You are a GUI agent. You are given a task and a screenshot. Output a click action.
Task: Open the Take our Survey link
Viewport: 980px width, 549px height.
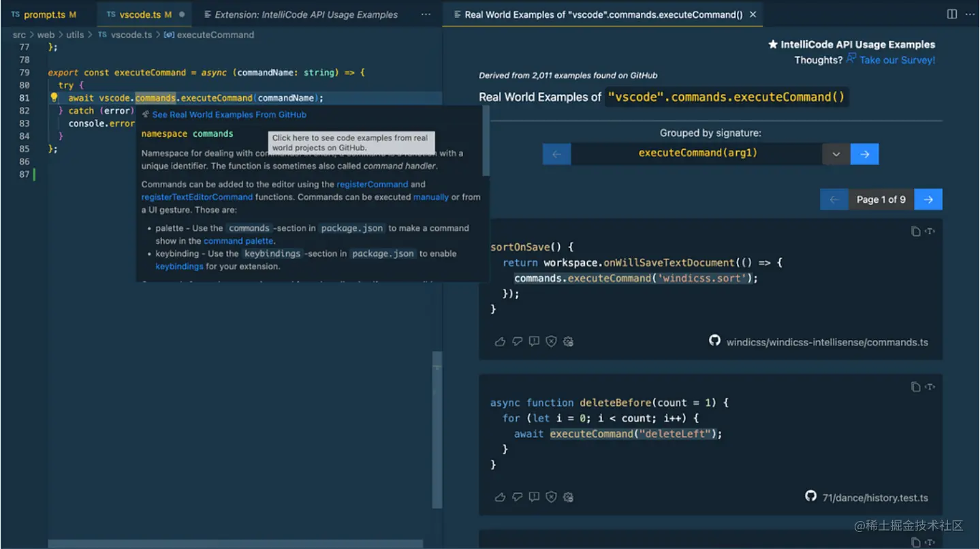[897, 60]
